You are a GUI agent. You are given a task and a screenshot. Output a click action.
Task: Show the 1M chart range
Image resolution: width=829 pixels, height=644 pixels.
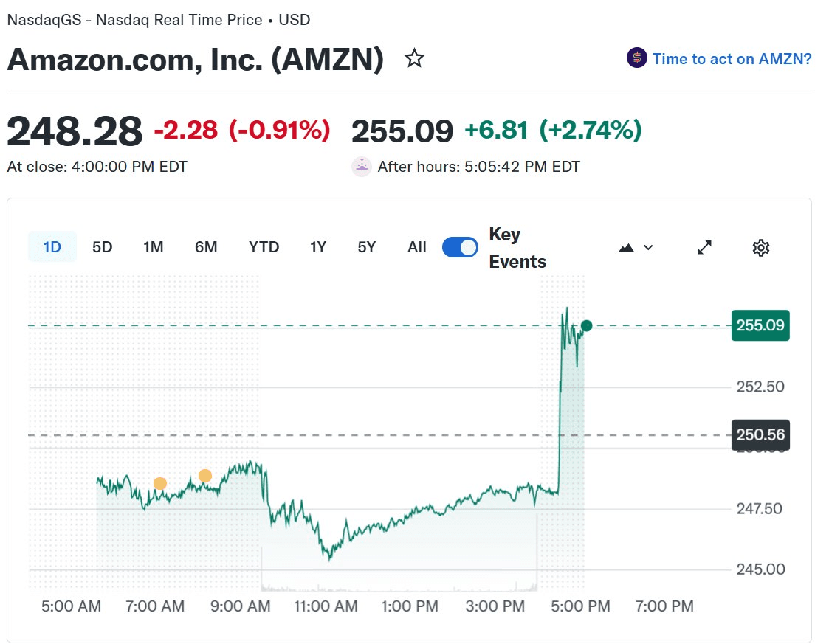pos(153,247)
